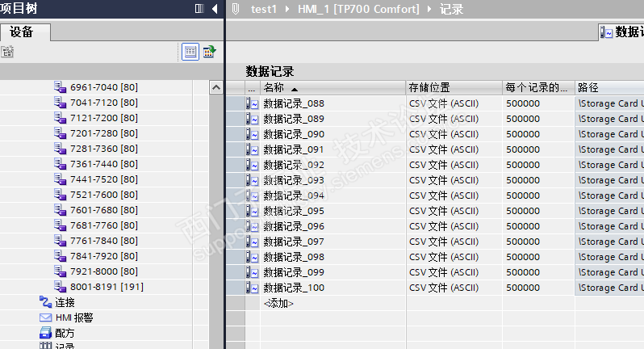Edit record count 500000 of 数据记录_095
The width and height of the screenshot is (644, 349).
coord(538,211)
